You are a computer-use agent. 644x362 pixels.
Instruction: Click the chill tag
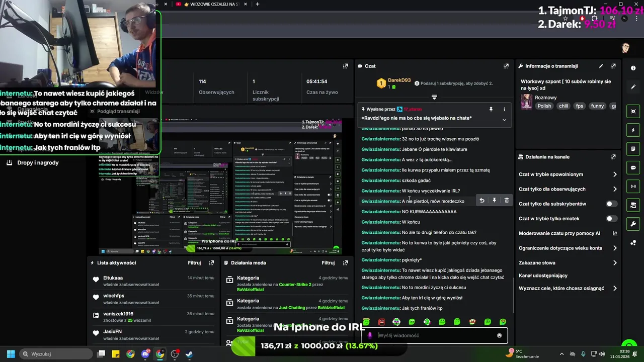point(563,106)
